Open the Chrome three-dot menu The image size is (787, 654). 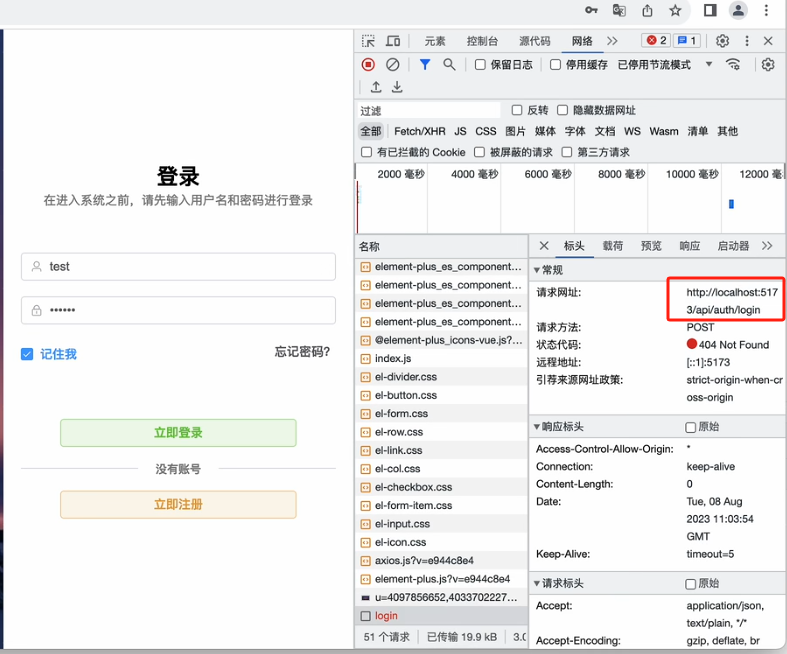[766, 10]
